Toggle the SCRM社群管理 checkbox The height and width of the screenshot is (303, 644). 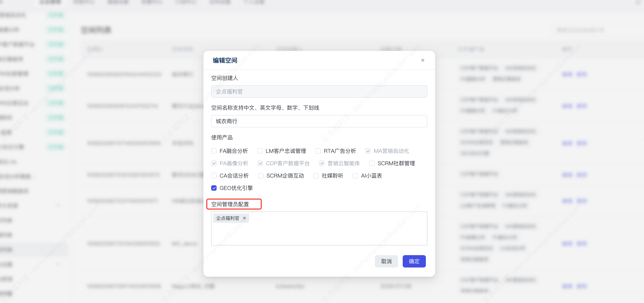pyautogui.click(x=372, y=163)
